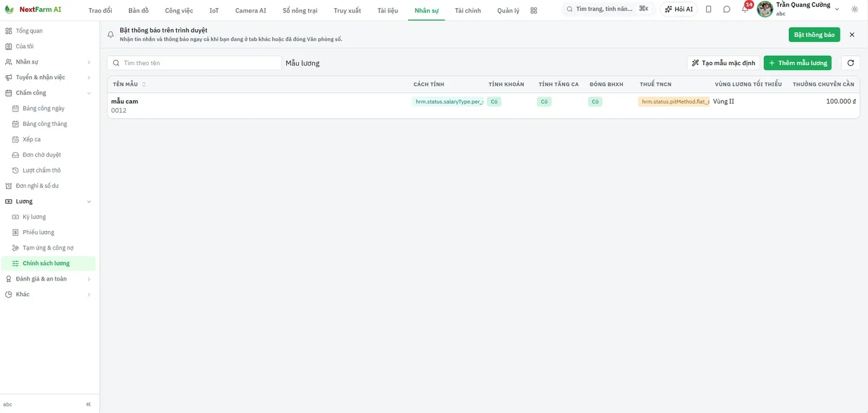868x413 pixels.
Task: Open the chat messages icon
Action: pos(727,9)
